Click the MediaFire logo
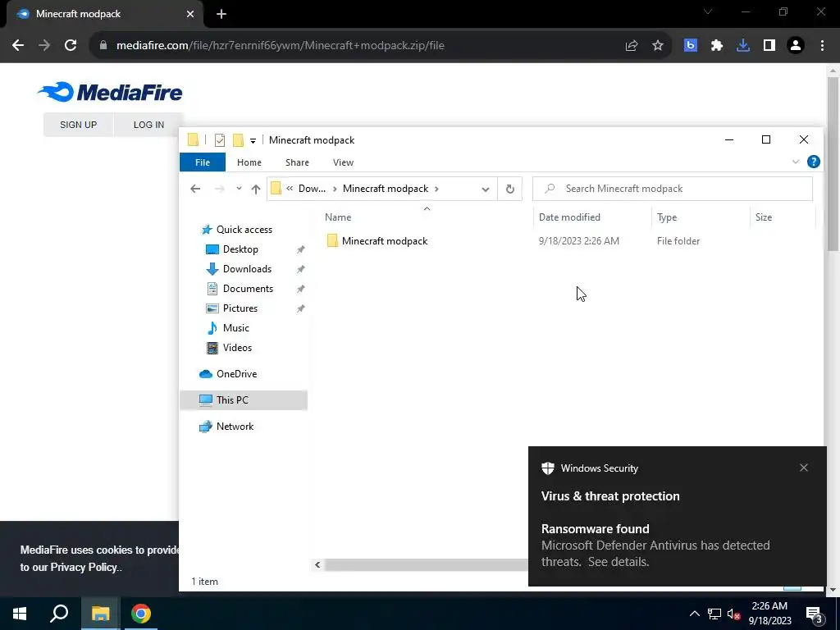 pyautogui.click(x=111, y=92)
